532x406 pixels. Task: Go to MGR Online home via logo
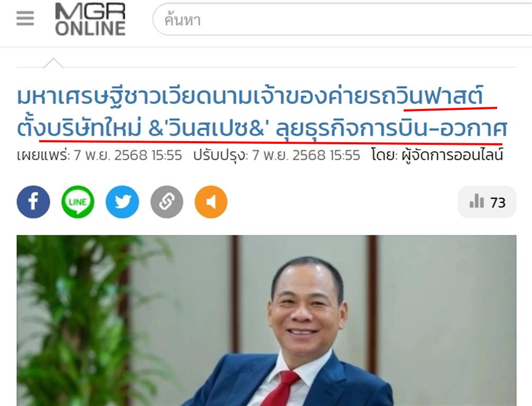point(90,20)
